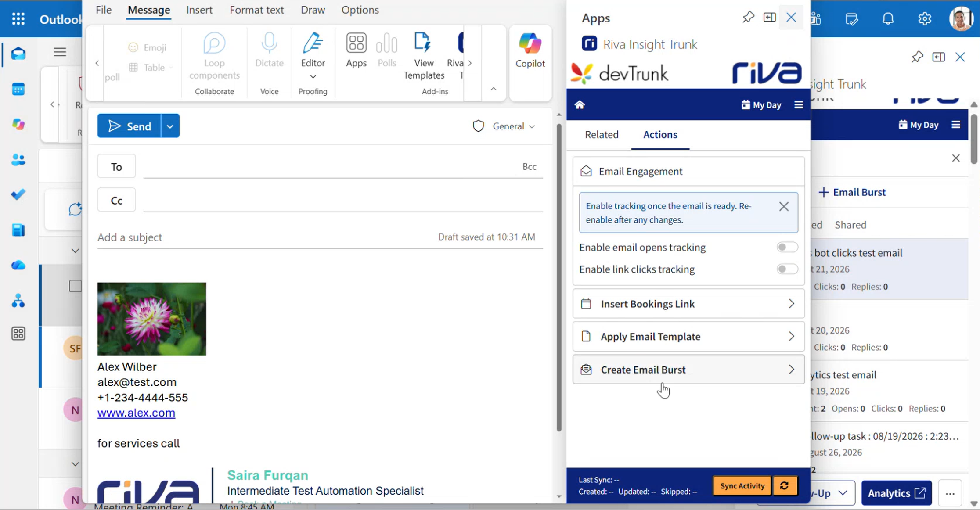The image size is (980, 510).
Task: Open My Day in the Apps panel
Action: (x=761, y=105)
